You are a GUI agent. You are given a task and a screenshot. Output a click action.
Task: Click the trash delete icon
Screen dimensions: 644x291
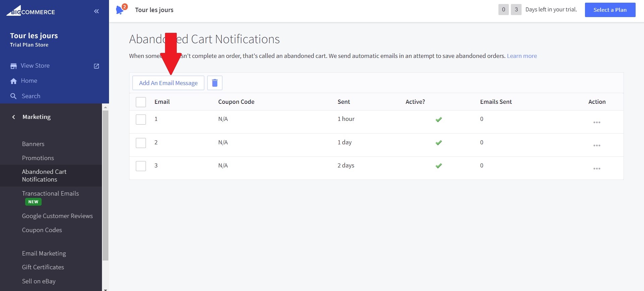pos(215,83)
